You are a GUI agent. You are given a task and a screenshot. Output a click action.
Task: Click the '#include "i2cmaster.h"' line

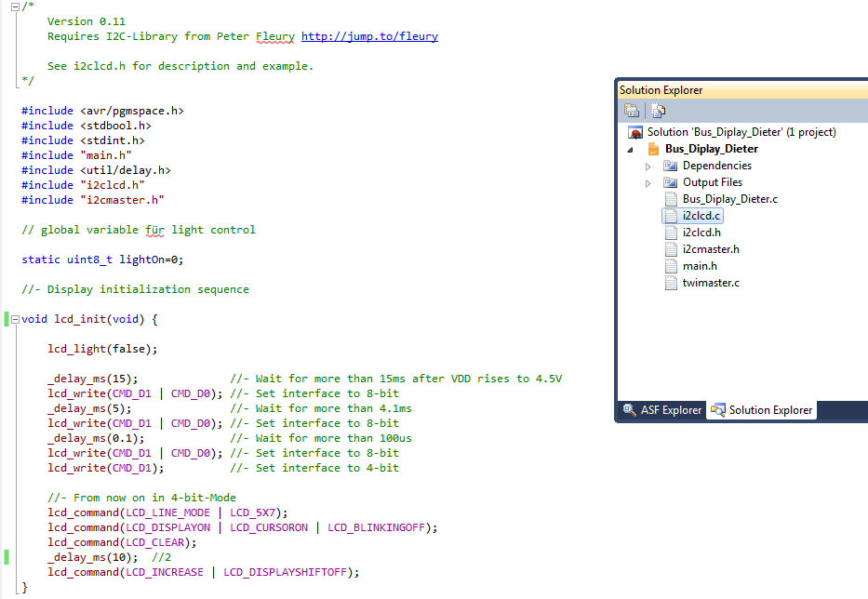click(93, 200)
